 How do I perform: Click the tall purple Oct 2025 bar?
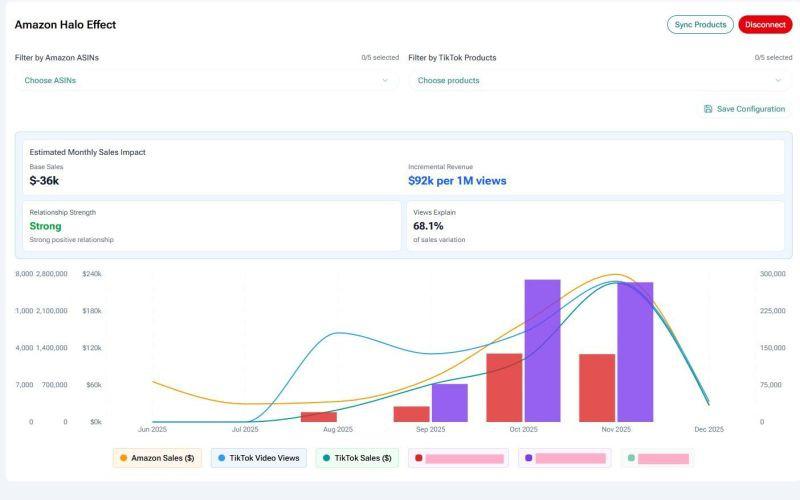[x=542, y=351]
